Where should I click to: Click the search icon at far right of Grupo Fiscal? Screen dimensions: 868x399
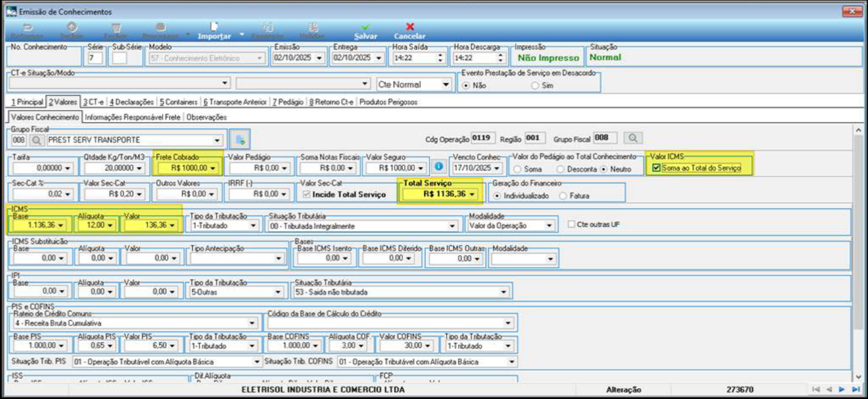tap(633, 139)
